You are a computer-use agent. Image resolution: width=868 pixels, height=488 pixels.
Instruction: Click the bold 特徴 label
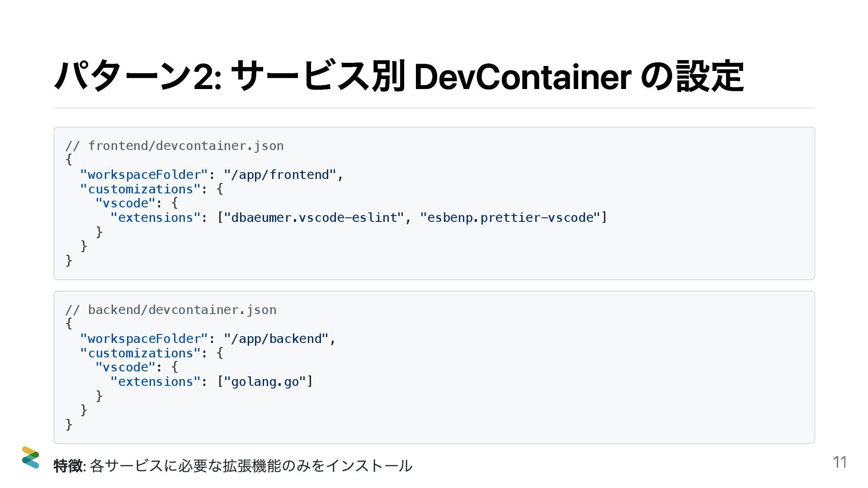pyautogui.click(x=68, y=465)
